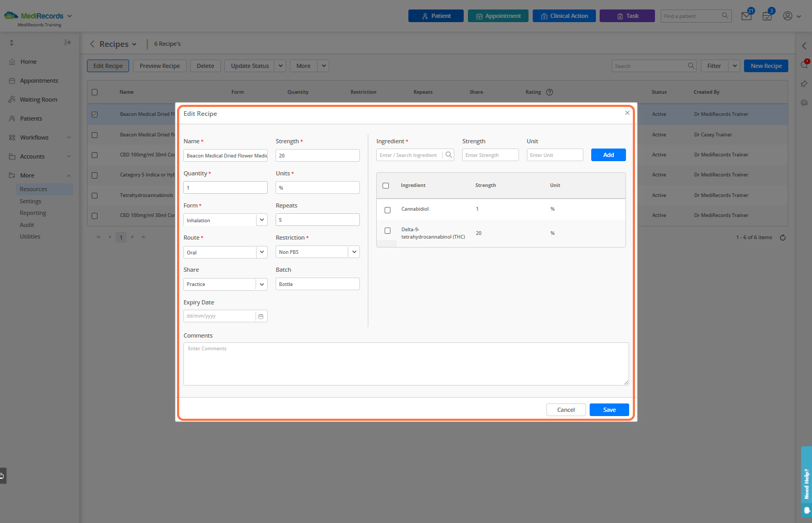Image resolution: width=812 pixels, height=523 pixels.
Task: Check the Cannabidiol ingredient checkbox
Action: pos(388,210)
